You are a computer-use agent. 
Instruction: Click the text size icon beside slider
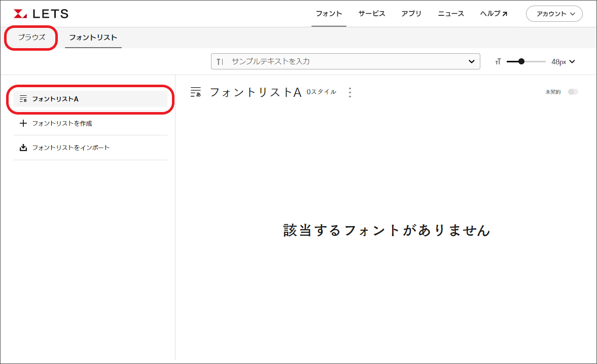[x=498, y=61]
